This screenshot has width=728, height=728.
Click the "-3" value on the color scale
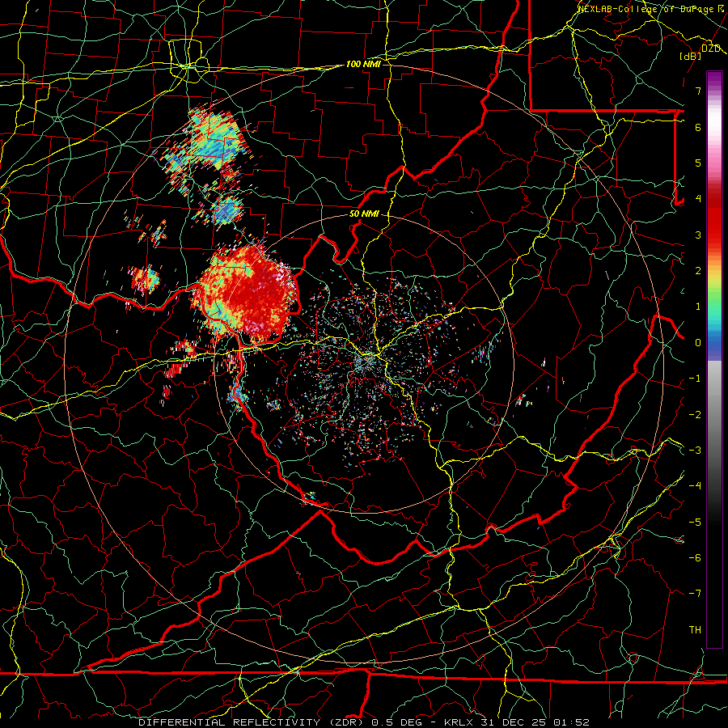click(x=695, y=451)
